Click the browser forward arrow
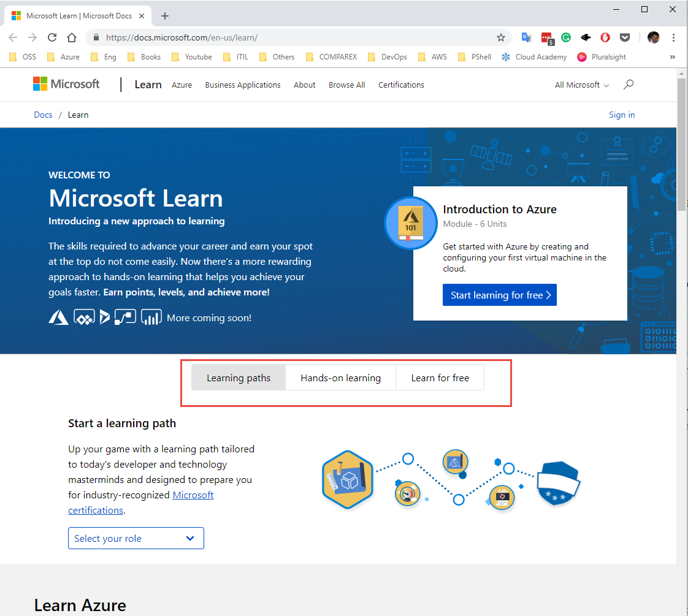Image resolution: width=688 pixels, height=616 pixels. coord(32,37)
